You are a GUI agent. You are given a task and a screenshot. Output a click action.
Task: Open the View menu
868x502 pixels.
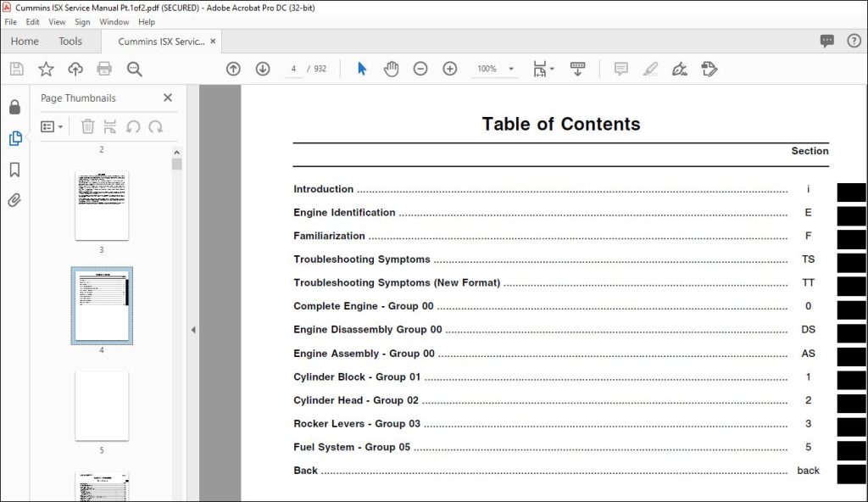tap(57, 22)
